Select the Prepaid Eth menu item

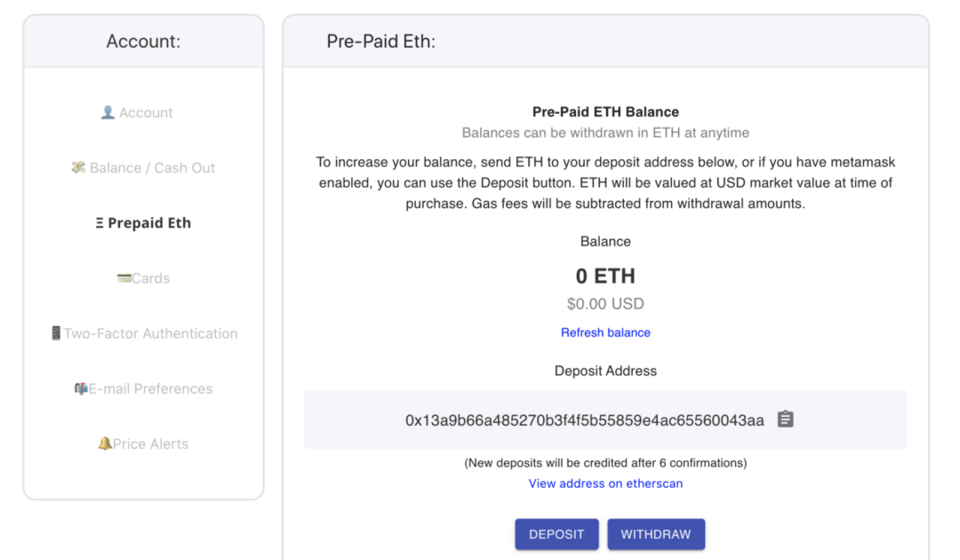(x=149, y=223)
